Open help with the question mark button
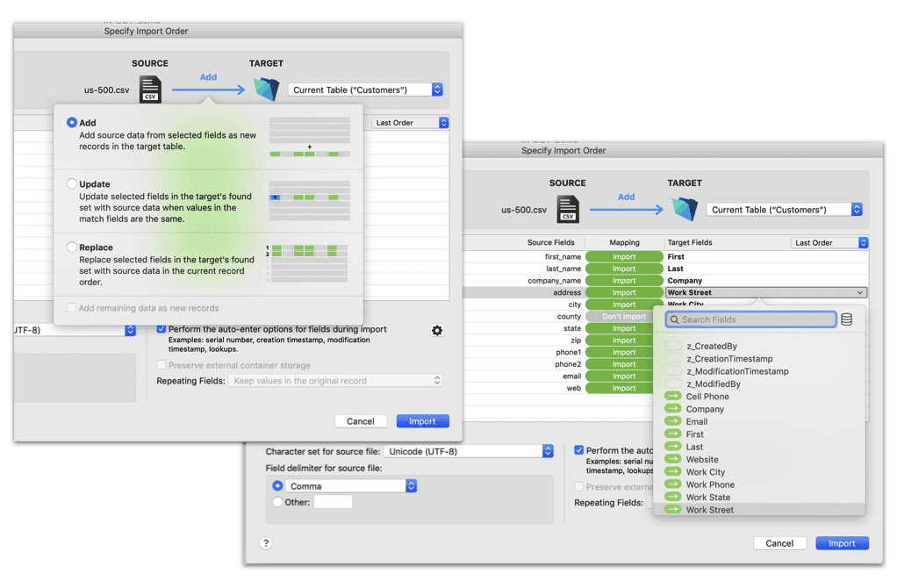This screenshot has height=588, width=897. (266, 543)
